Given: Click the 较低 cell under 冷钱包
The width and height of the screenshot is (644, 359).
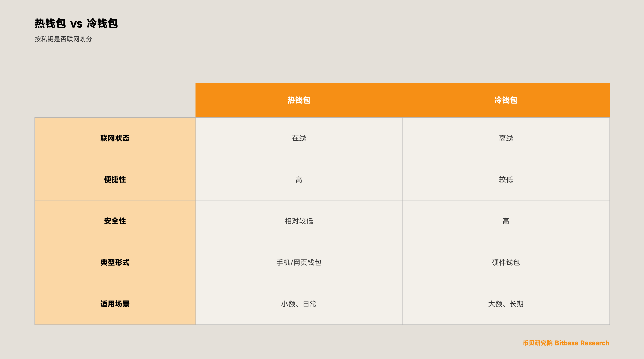Looking at the screenshot, I should click(x=506, y=180).
